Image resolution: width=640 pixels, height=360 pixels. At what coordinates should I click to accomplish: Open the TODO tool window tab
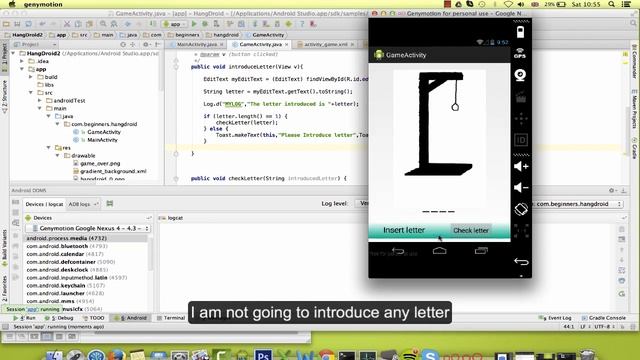94,318
